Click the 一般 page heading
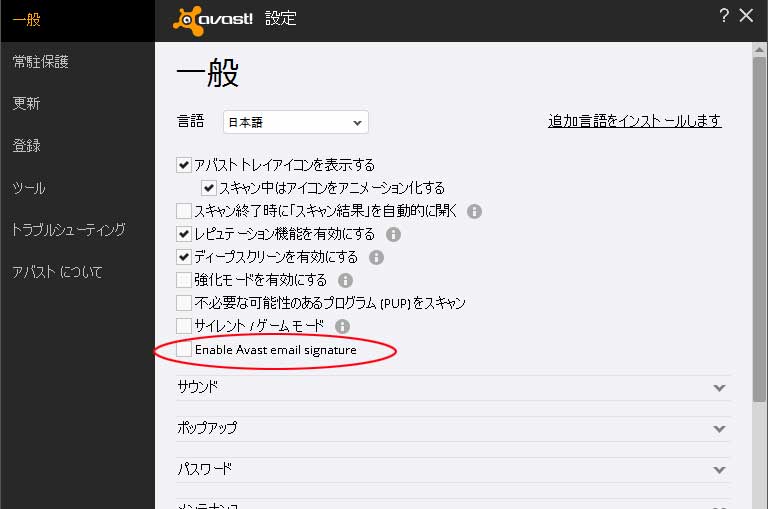The image size is (768, 509). (x=208, y=73)
